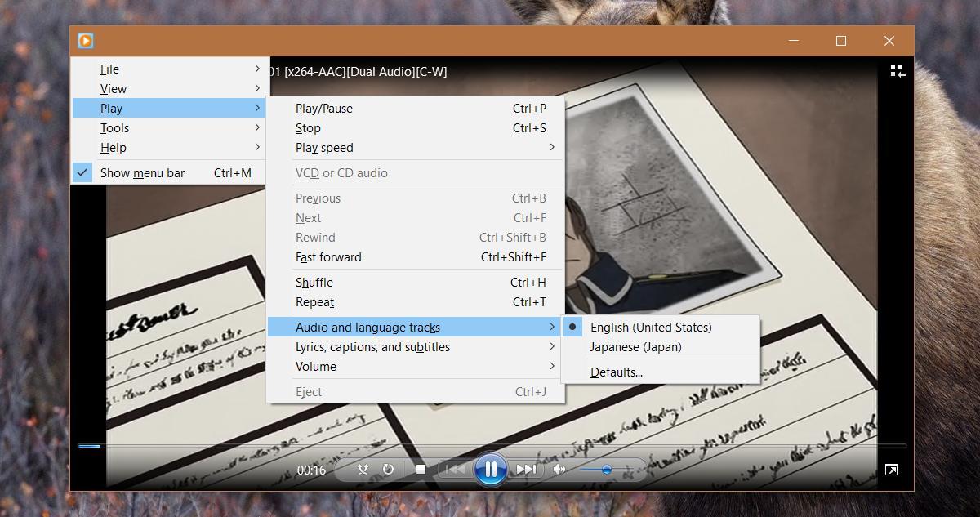Viewport: 980px width, 517px height.
Task: Open the Tools menu
Action: click(x=169, y=127)
